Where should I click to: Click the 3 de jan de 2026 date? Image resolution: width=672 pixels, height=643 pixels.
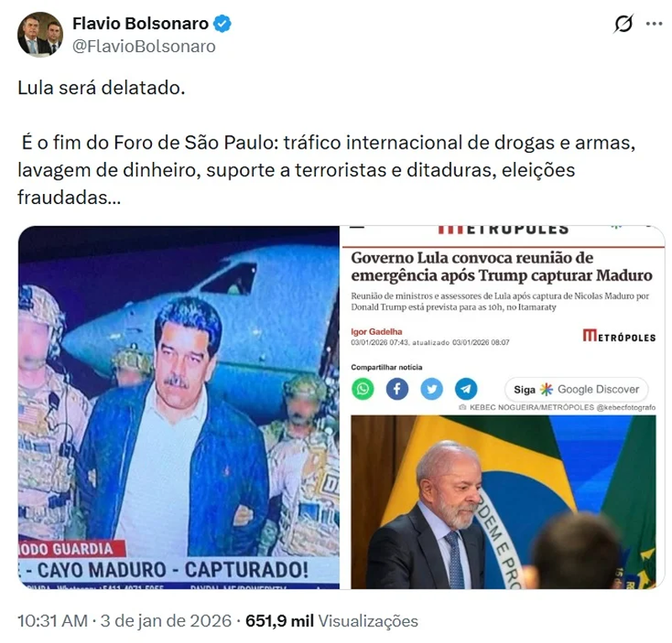pos(165,620)
